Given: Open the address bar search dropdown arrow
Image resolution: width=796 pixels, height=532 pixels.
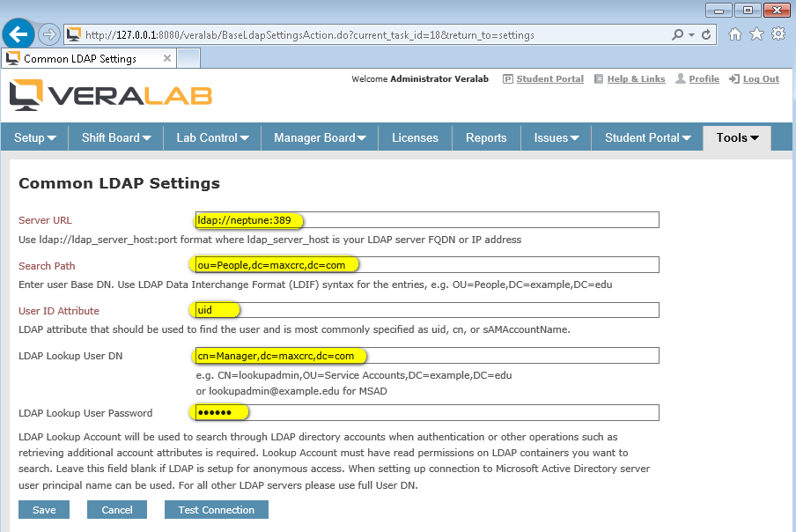Looking at the screenshot, I should pyautogui.click(x=691, y=35).
